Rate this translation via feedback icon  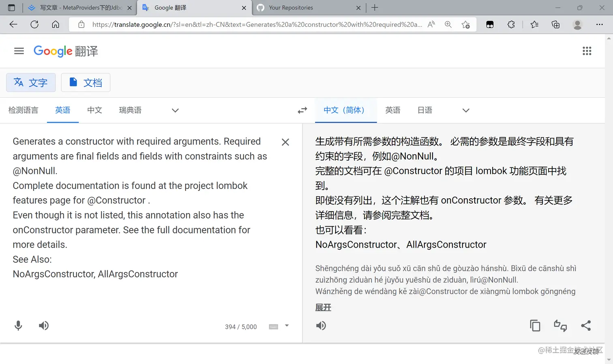[x=560, y=325]
